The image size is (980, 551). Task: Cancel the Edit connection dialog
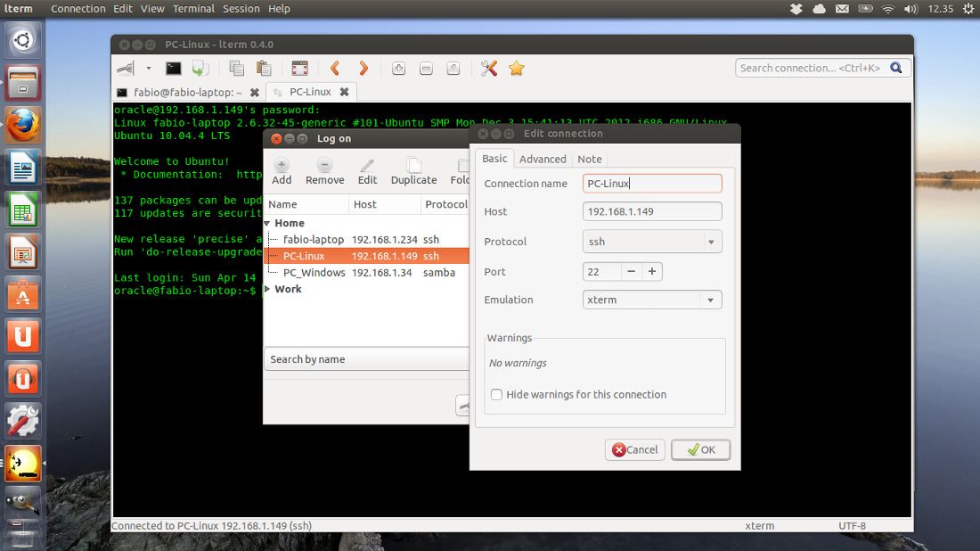coord(634,450)
